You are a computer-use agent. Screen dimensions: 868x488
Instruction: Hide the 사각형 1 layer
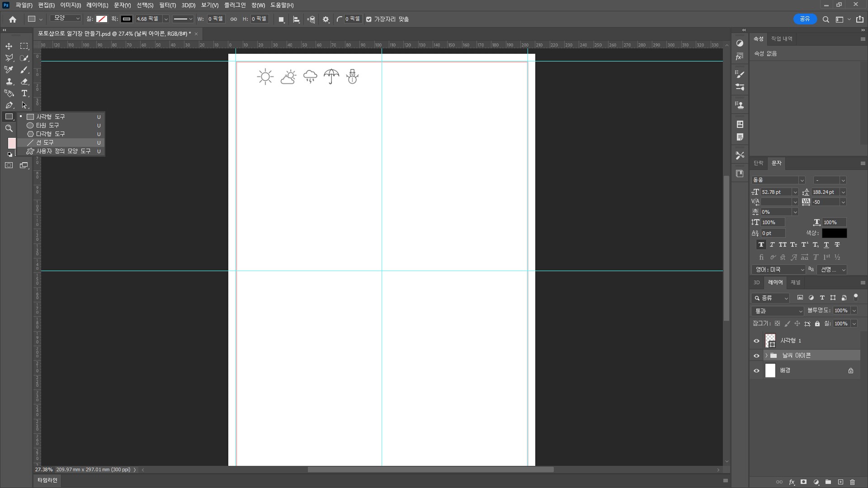click(756, 341)
